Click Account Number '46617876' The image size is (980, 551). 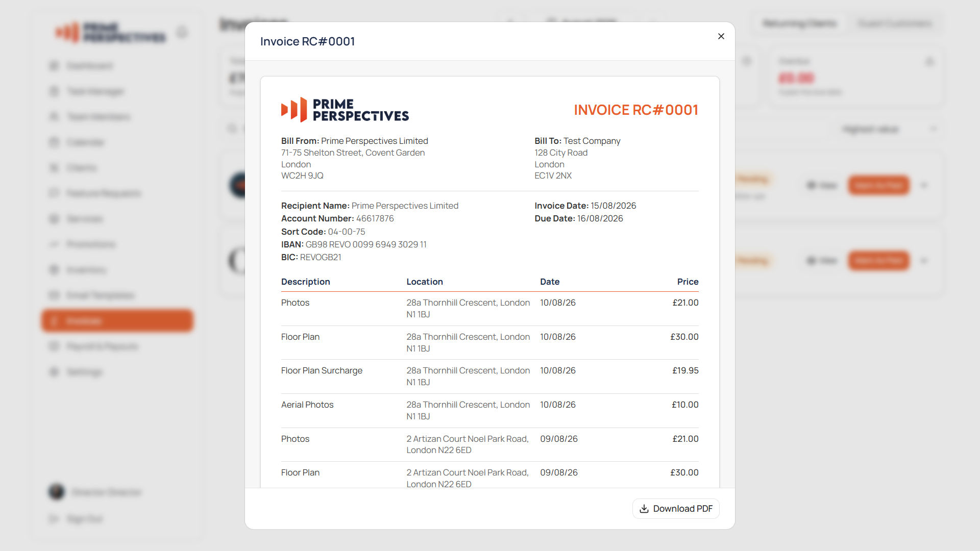[x=375, y=218]
